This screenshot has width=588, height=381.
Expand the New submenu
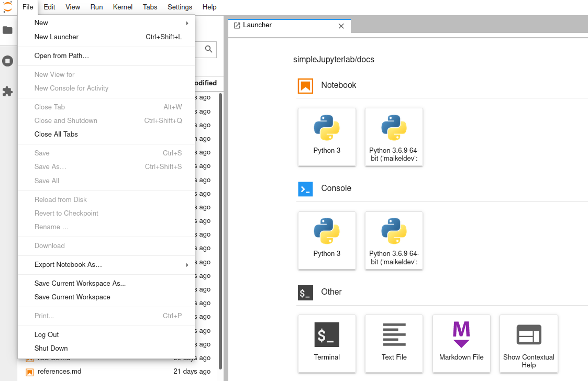coord(106,23)
